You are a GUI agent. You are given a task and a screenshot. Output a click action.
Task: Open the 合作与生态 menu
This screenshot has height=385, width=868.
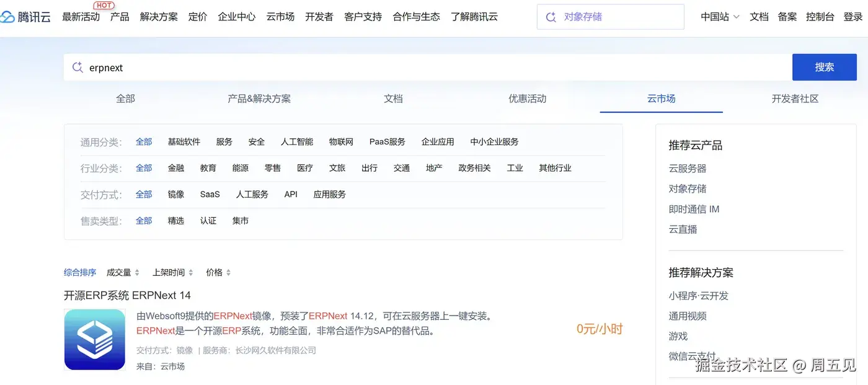point(417,17)
